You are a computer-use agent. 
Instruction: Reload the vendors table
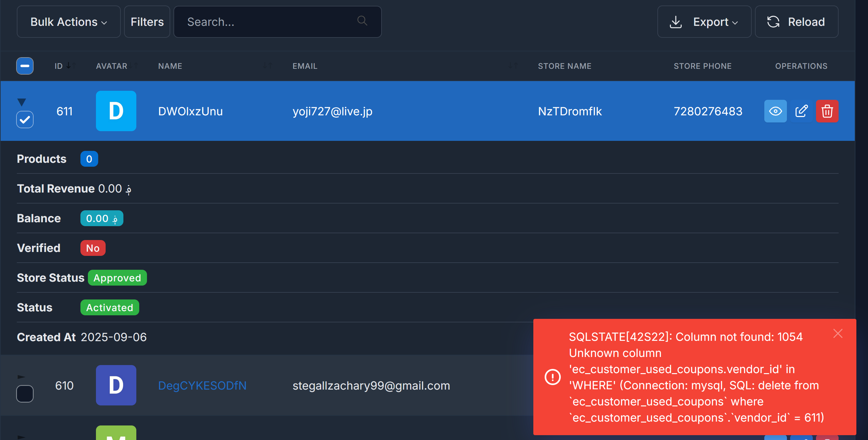tap(796, 22)
